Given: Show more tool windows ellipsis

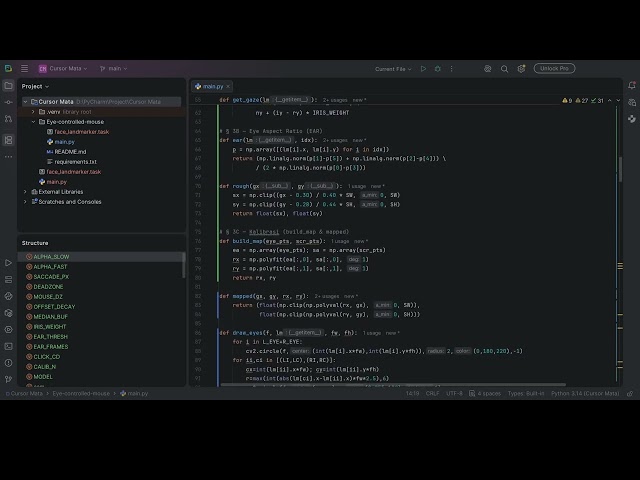Looking at the screenshot, I should click(8, 157).
